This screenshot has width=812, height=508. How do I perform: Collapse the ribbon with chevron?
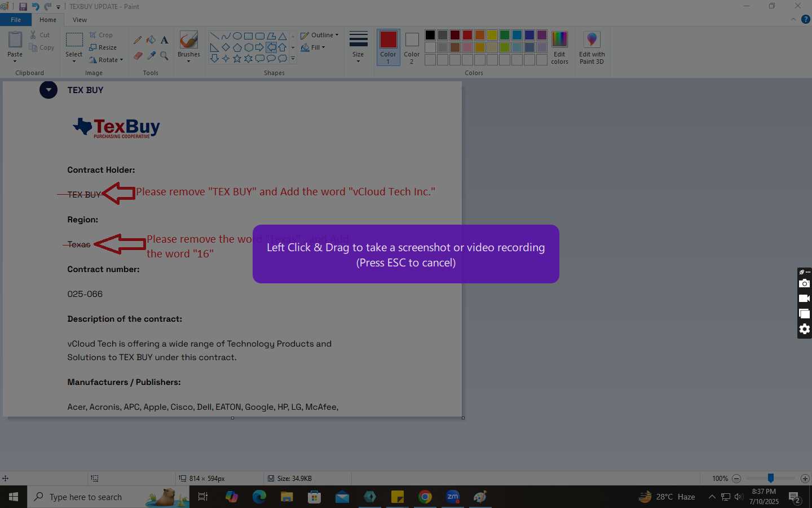tap(793, 19)
